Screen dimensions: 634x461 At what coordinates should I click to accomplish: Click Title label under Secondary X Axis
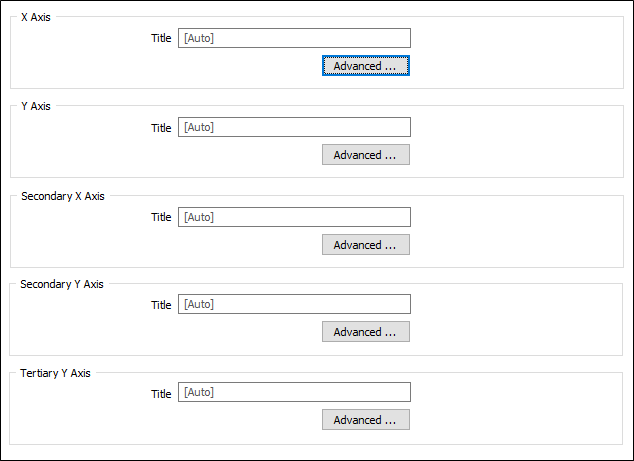161,217
